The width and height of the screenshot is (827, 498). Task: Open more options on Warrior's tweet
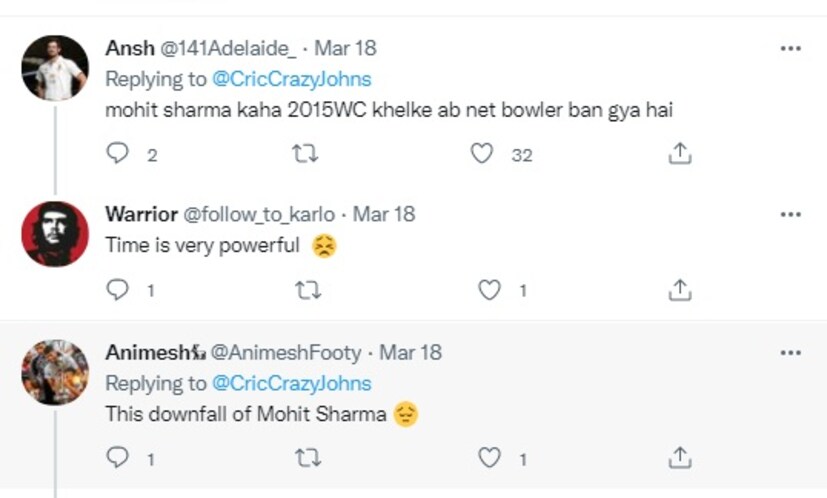(790, 214)
